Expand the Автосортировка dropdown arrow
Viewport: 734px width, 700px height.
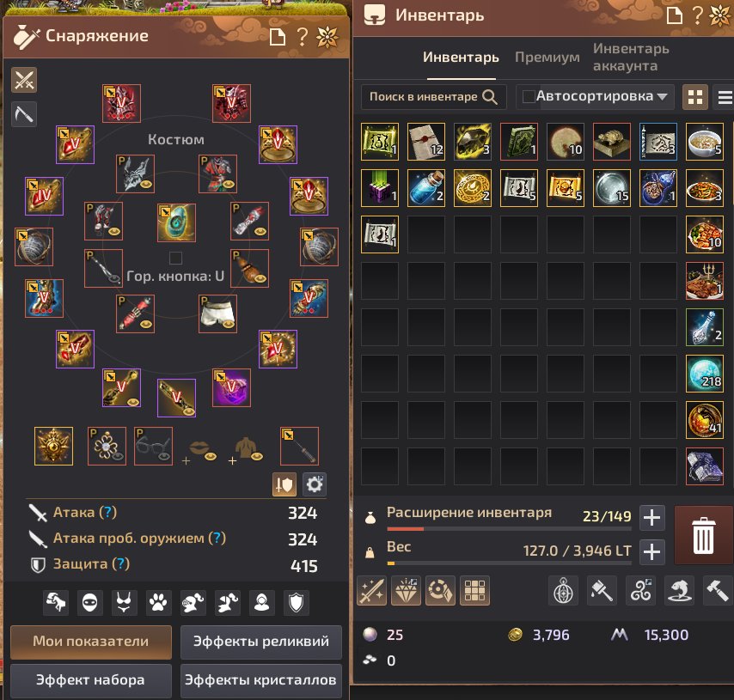(662, 97)
